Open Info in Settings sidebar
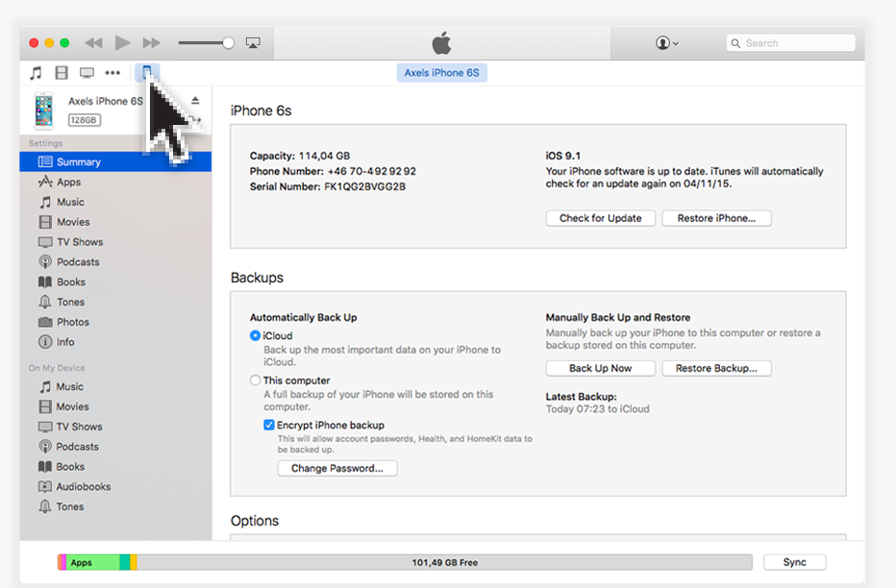Viewport: 896px width, 588px height. 115,341
